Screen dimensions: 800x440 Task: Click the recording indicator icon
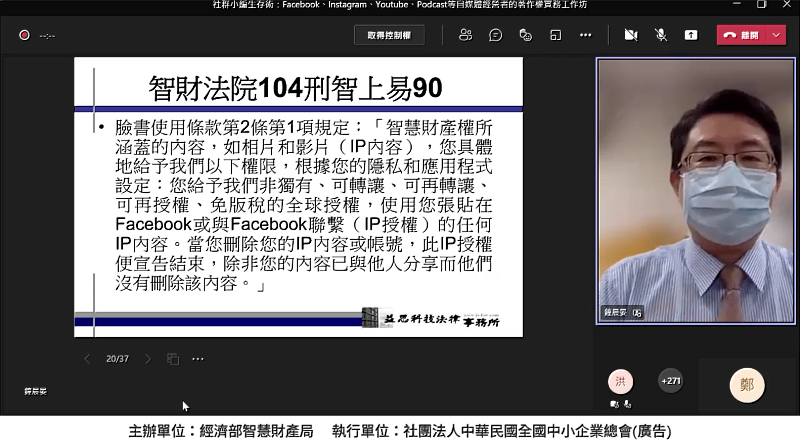click(24, 35)
